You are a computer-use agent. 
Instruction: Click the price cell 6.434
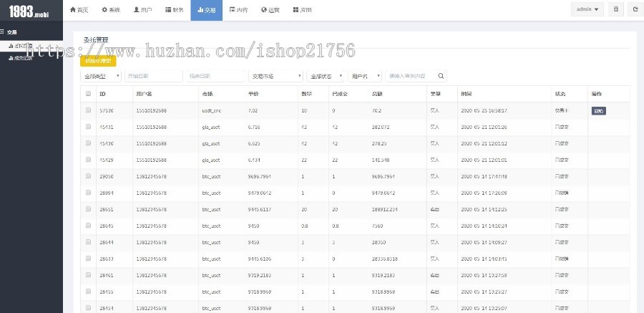254,160
